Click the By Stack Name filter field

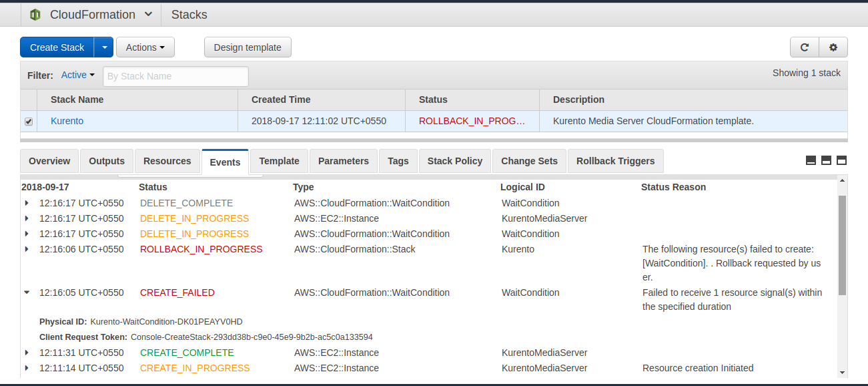175,76
